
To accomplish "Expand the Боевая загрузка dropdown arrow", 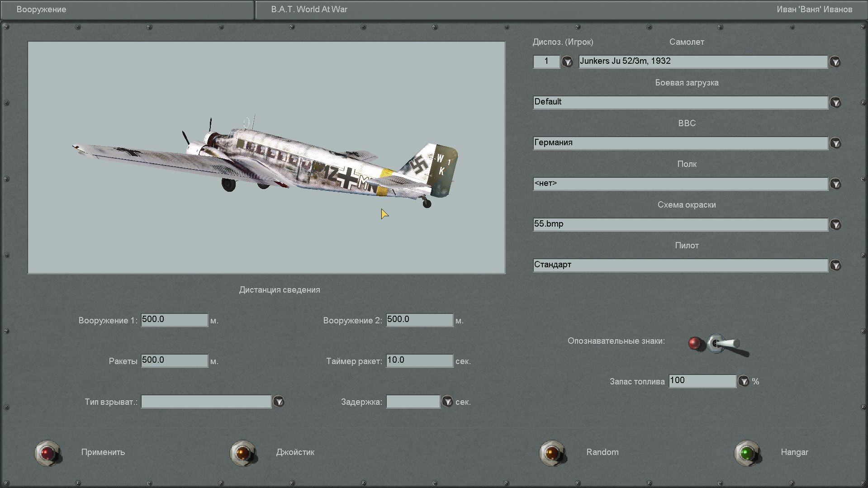I will tap(835, 103).
